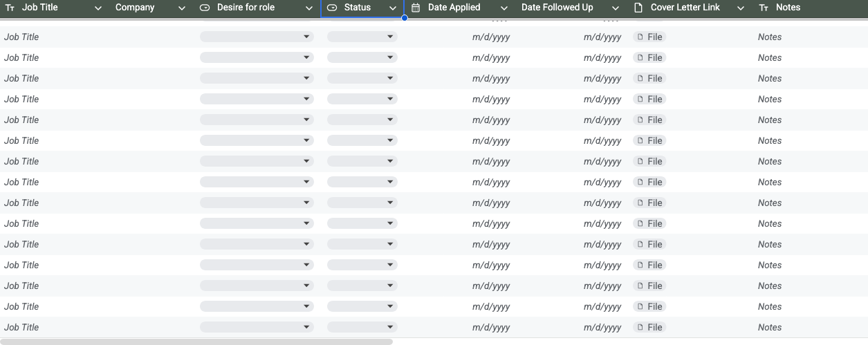The image size is (868, 345).
Task: Expand the Cover Letter Link column menu arrow
Action: [x=741, y=8]
